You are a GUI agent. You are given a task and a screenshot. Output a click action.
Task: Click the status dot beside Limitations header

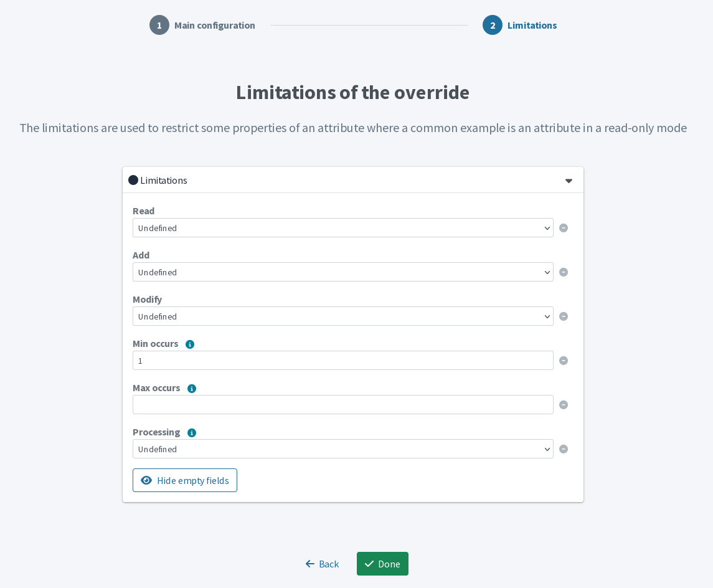[133, 180]
